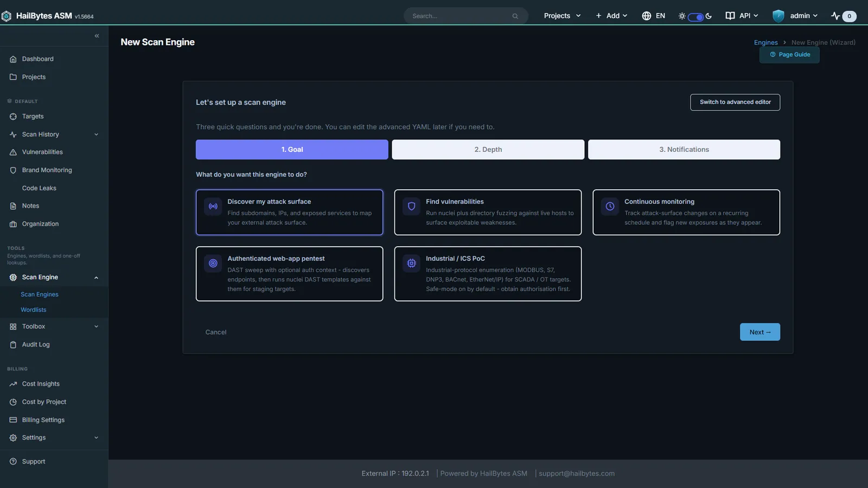Click the support@hailbytes.com footer link

coord(577,473)
